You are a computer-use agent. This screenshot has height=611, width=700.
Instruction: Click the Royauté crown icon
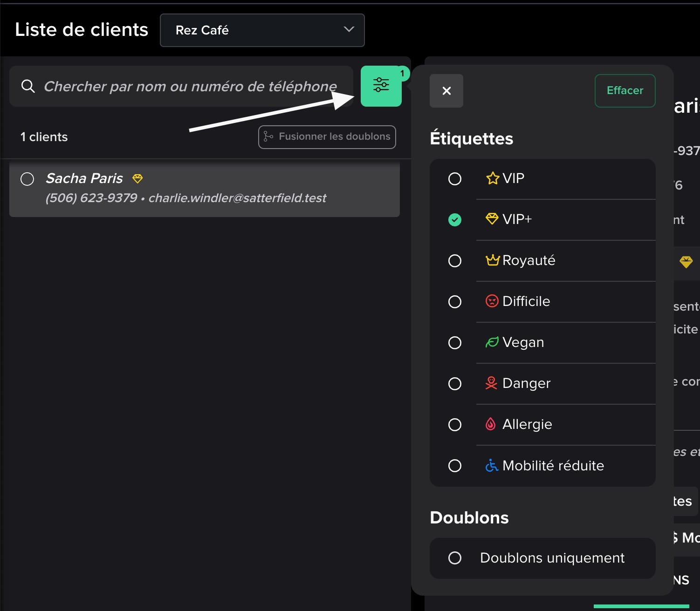point(492,260)
